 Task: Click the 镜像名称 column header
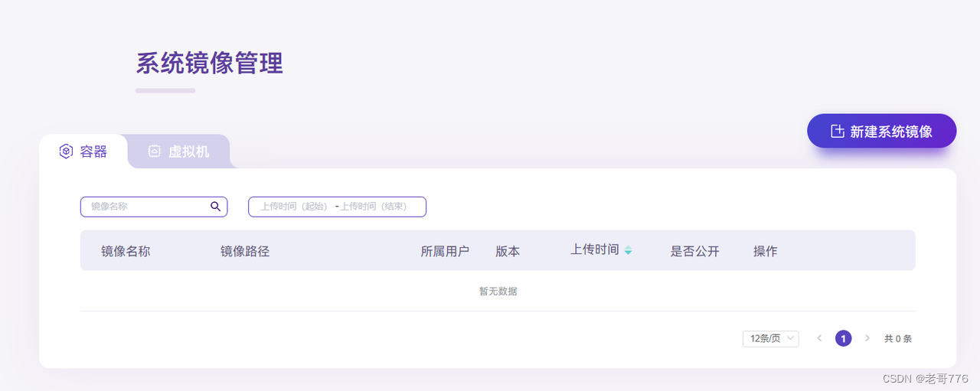click(126, 251)
